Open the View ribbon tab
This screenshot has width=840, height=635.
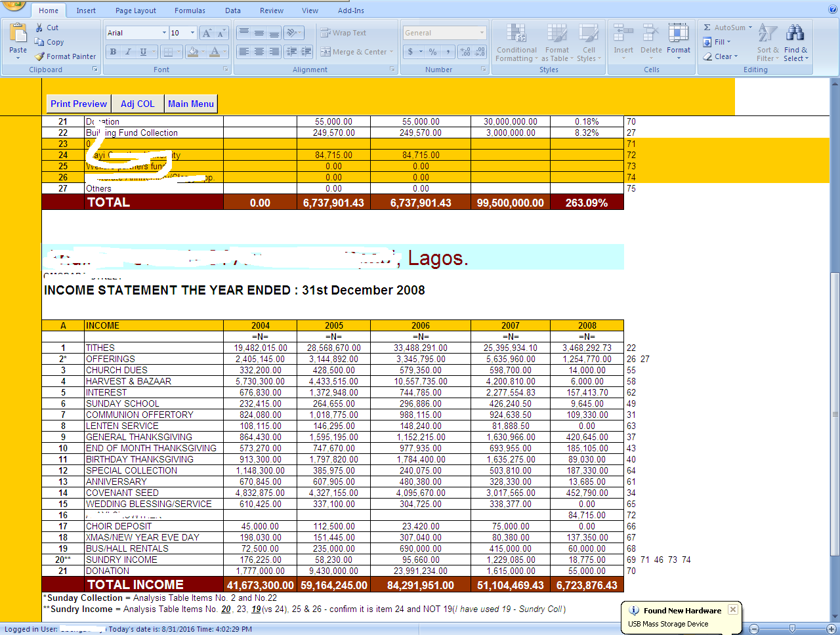point(310,10)
